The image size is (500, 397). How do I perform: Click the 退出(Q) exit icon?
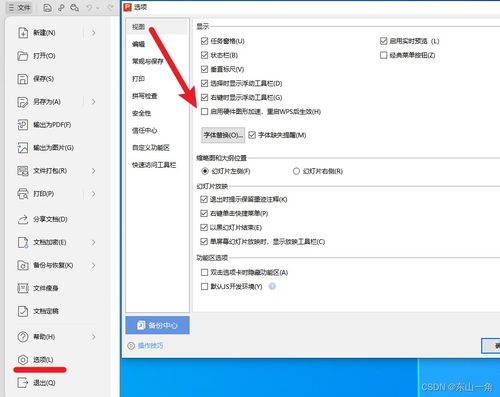click(x=23, y=383)
